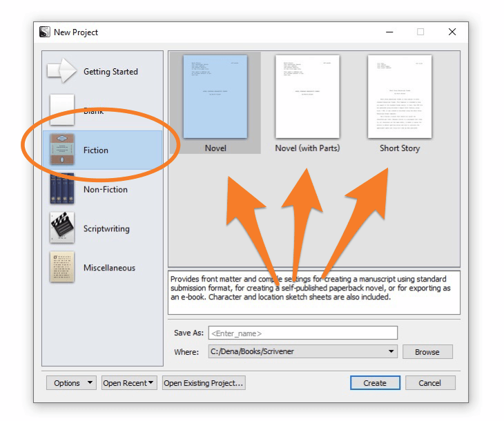The width and height of the screenshot is (504, 421).
Task: Select the Blank page icon
Action: [x=62, y=110]
